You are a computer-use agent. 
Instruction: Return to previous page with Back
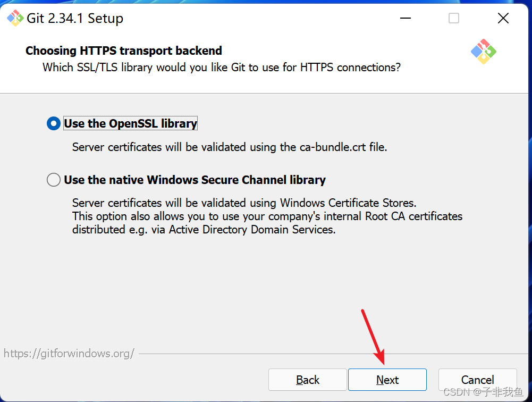pyautogui.click(x=307, y=380)
